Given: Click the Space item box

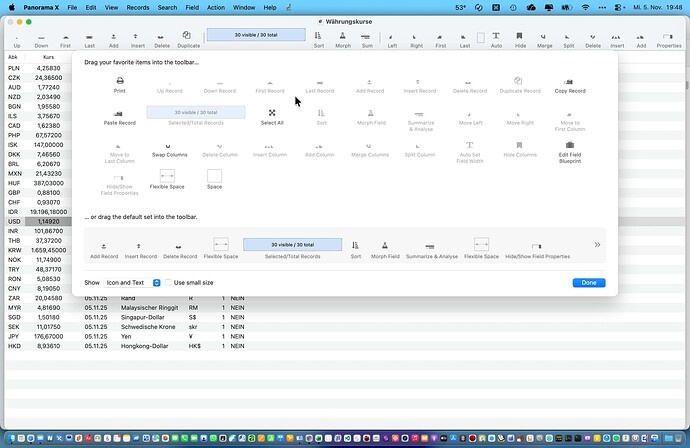Looking at the screenshot, I should pyautogui.click(x=214, y=176).
